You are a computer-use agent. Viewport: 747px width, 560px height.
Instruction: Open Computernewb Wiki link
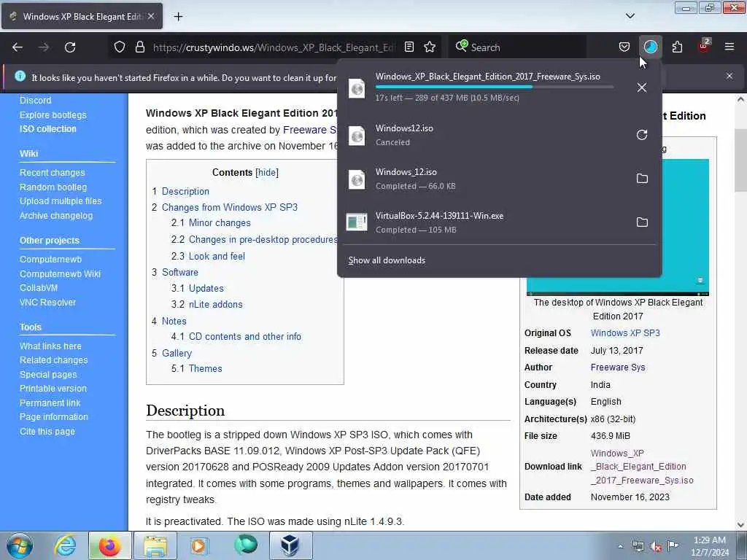tap(60, 274)
